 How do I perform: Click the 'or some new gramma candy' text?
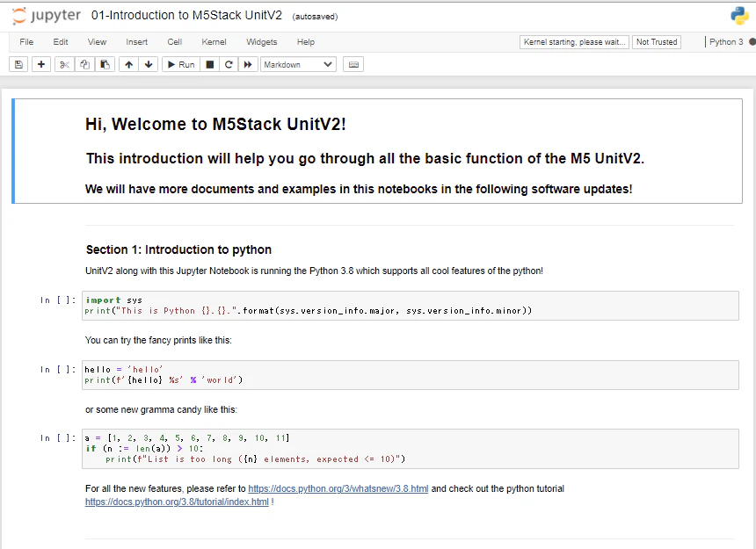point(161,409)
